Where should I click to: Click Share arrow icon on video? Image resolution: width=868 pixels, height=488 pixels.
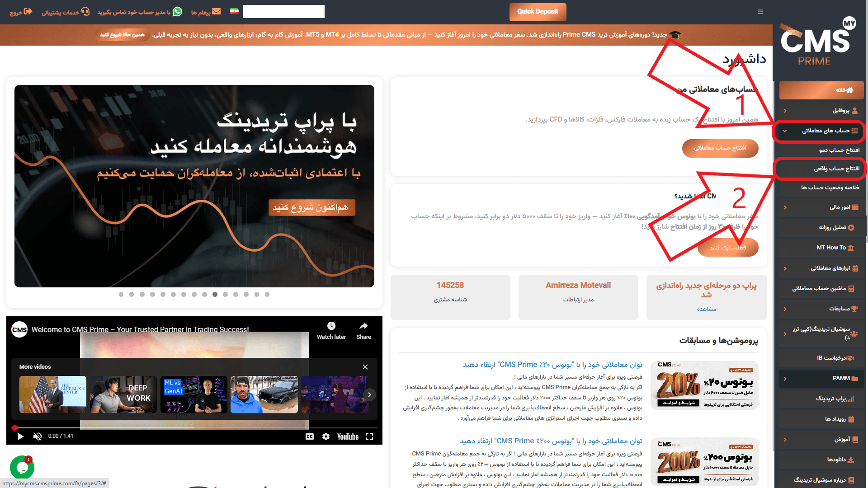click(x=363, y=326)
